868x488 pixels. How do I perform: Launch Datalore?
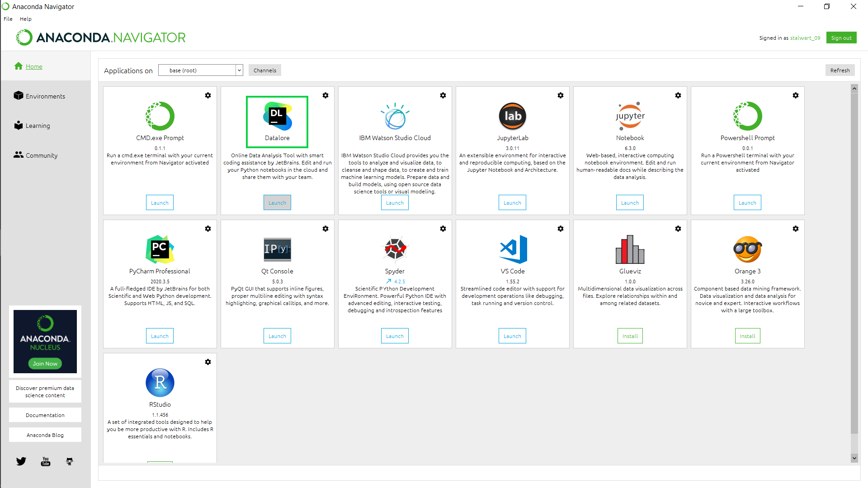pos(277,202)
